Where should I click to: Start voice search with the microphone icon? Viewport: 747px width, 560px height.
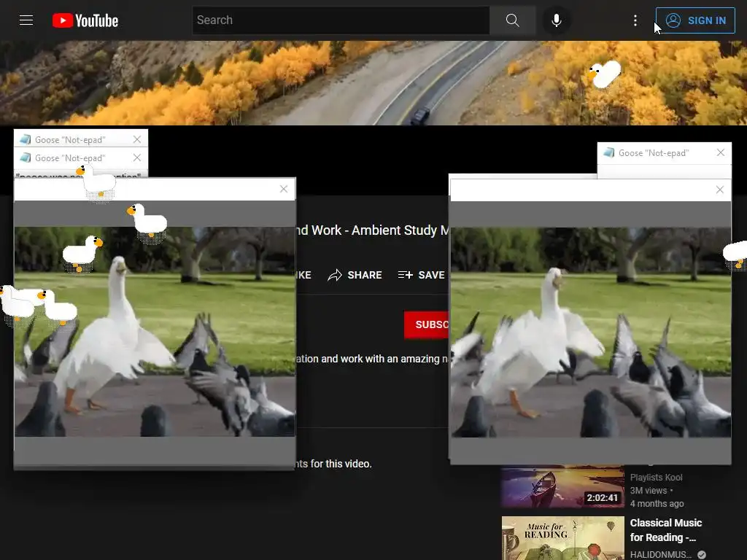click(556, 20)
